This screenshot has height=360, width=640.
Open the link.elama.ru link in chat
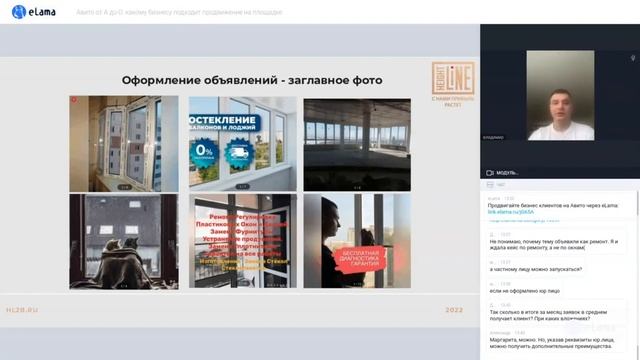tap(511, 212)
